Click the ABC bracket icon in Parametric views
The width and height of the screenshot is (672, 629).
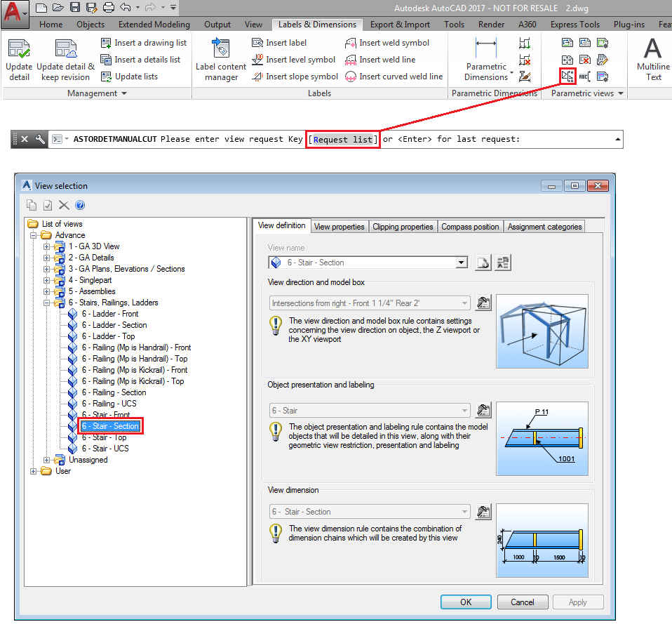(x=585, y=77)
